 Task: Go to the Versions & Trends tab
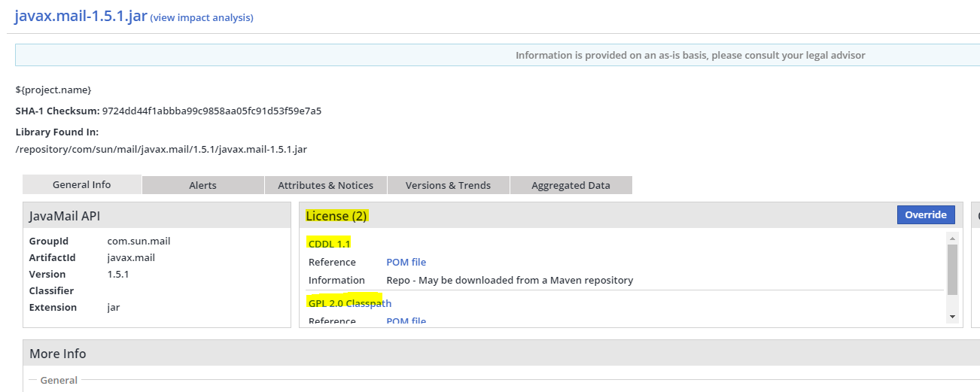pos(448,185)
